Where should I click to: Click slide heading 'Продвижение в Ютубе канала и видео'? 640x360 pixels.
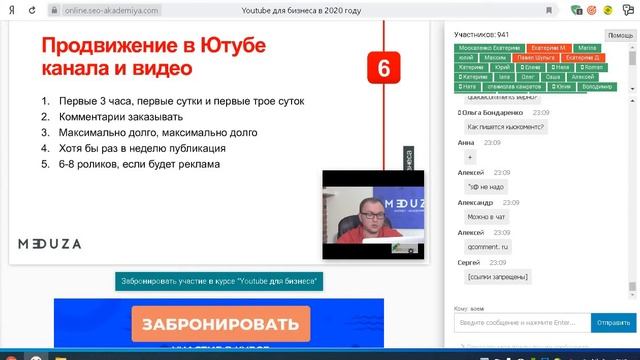(x=153, y=56)
